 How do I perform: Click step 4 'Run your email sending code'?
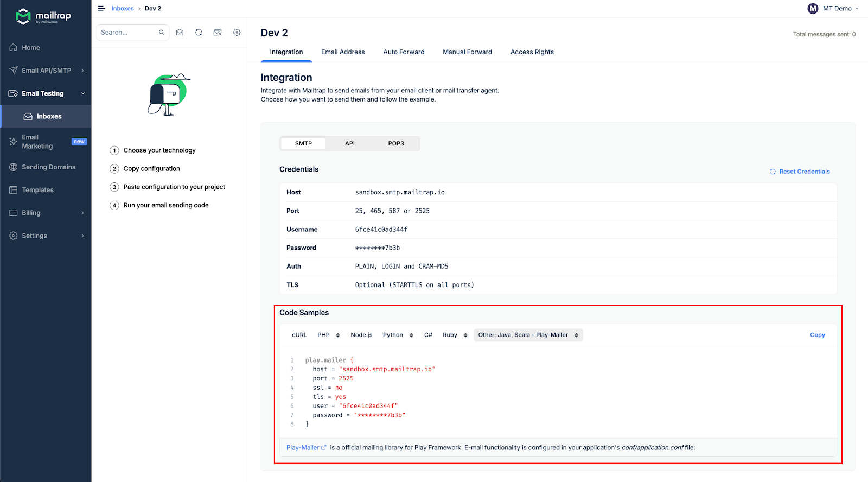(x=166, y=205)
